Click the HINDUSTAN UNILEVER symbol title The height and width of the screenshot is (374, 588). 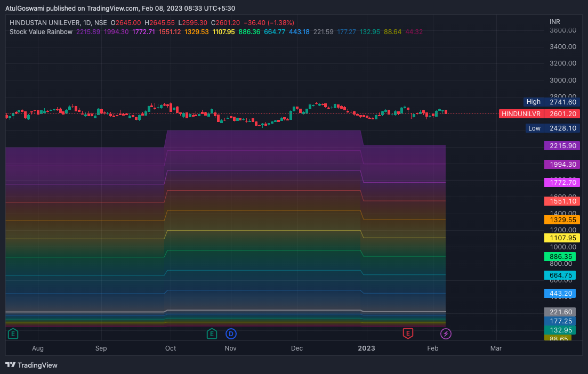[45, 23]
